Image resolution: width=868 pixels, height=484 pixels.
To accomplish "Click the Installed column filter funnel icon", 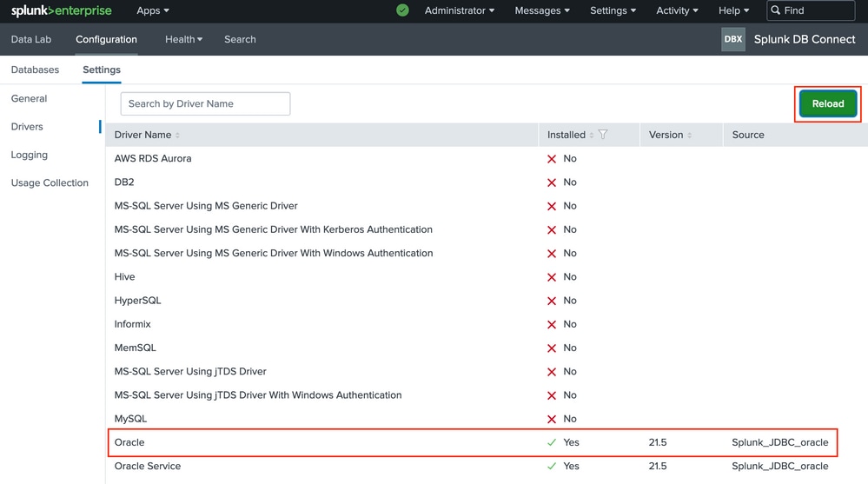I will tap(603, 135).
